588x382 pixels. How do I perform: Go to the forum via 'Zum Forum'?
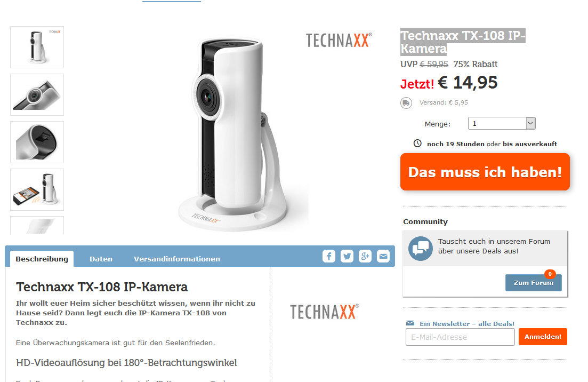[533, 283]
